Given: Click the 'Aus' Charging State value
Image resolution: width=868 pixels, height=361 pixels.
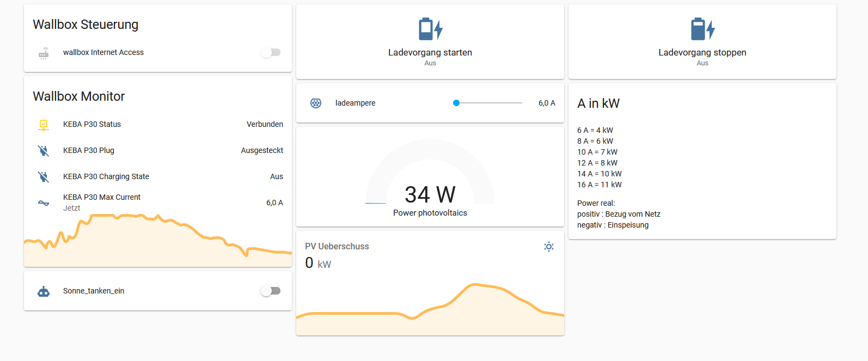Looking at the screenshot, I should (x=277, y=177).
